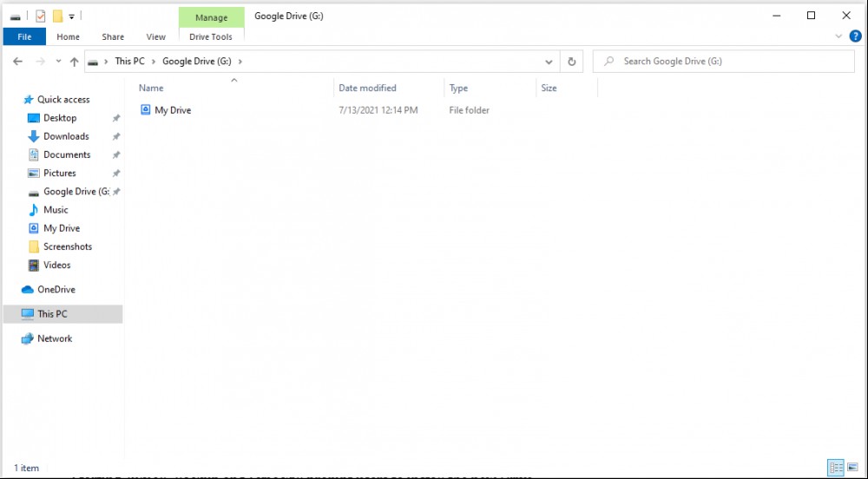Open My Drive in navigation pane
The height and width of the screenshot is (479, 868).
click(x=62, y=228)
